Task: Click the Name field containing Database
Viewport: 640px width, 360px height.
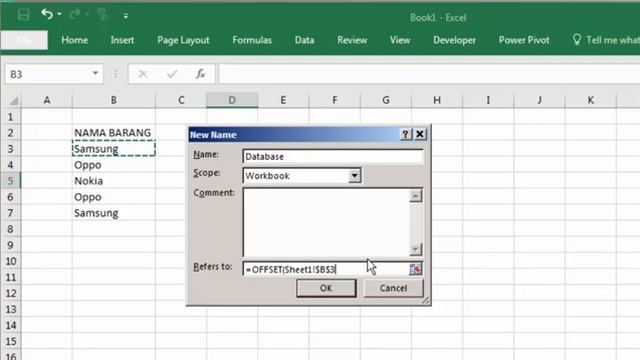Action: 333,157
